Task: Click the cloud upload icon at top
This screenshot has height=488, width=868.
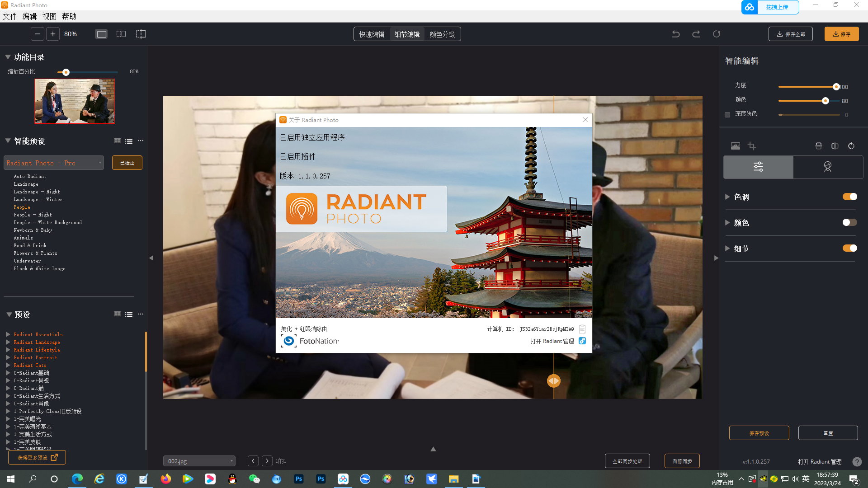Action: [x=750, y=7]
